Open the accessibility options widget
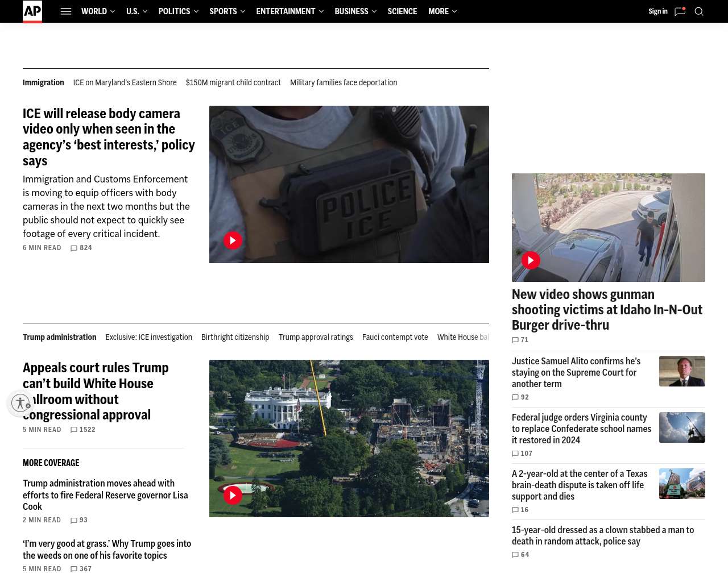This screenshot has width=728, height=582. [x=21, y=403]
